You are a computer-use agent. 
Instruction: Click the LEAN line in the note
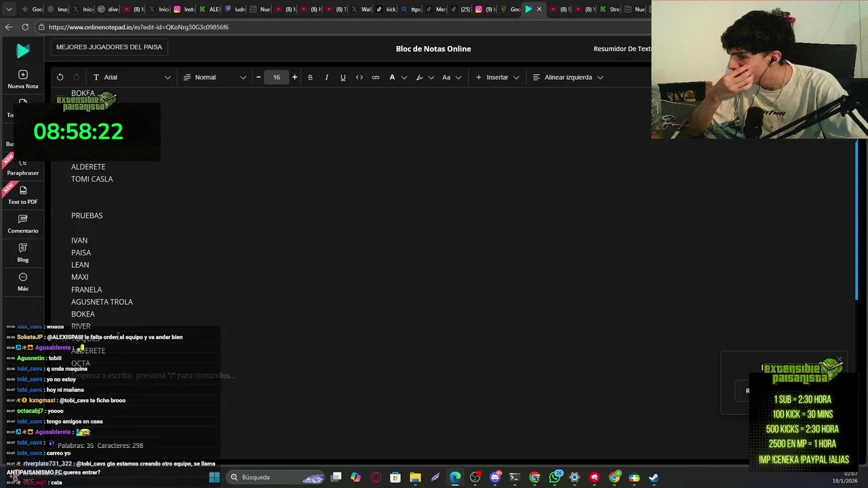[80, 265]
